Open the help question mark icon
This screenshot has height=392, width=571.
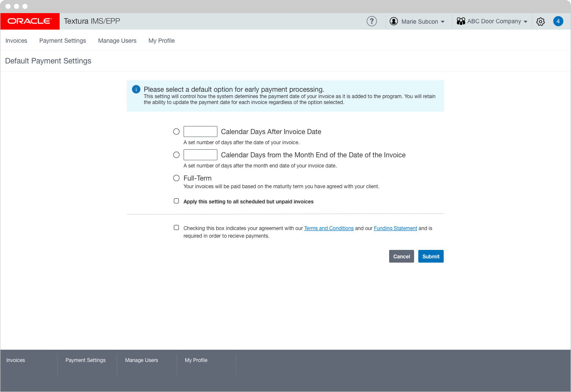pyautogui.click(x=372, y=21)
